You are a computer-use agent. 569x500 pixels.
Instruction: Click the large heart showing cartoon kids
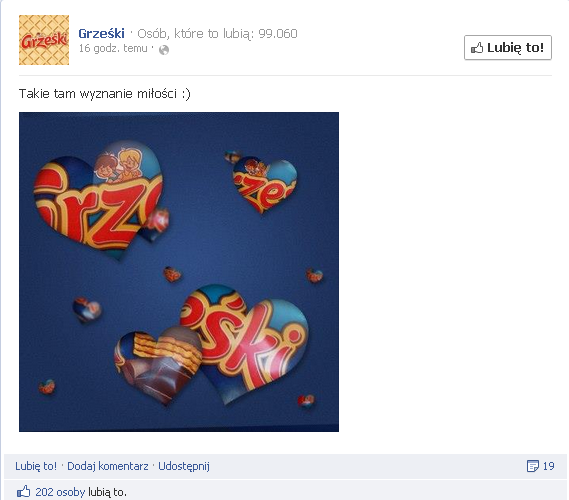(99, 198)
